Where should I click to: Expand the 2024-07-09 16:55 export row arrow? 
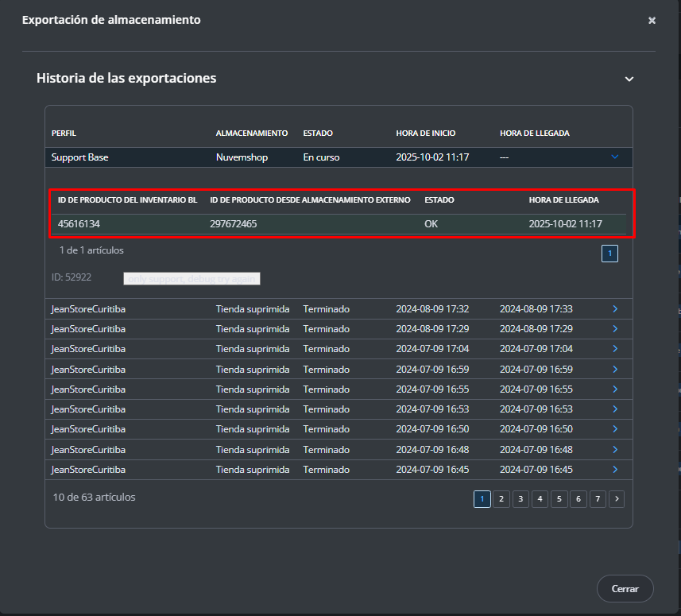point(615,389)
